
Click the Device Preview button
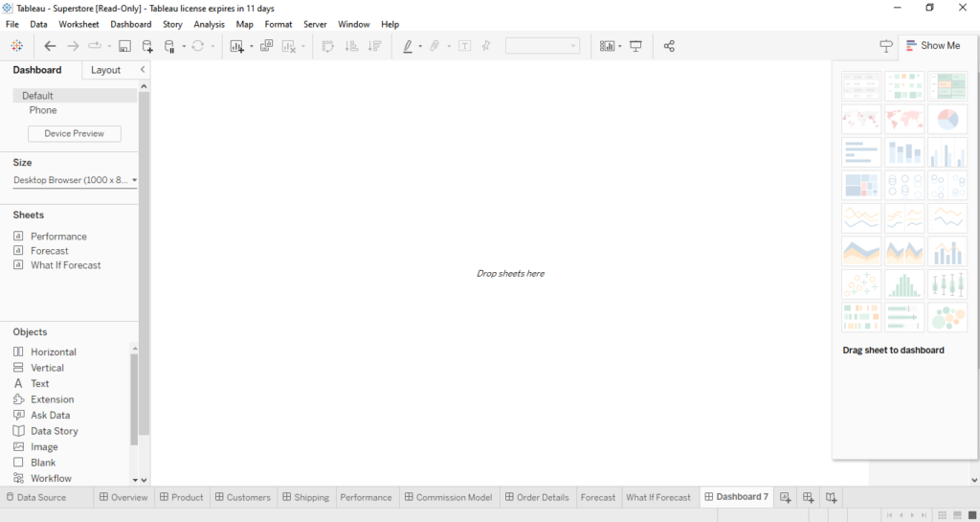(74, 133)
